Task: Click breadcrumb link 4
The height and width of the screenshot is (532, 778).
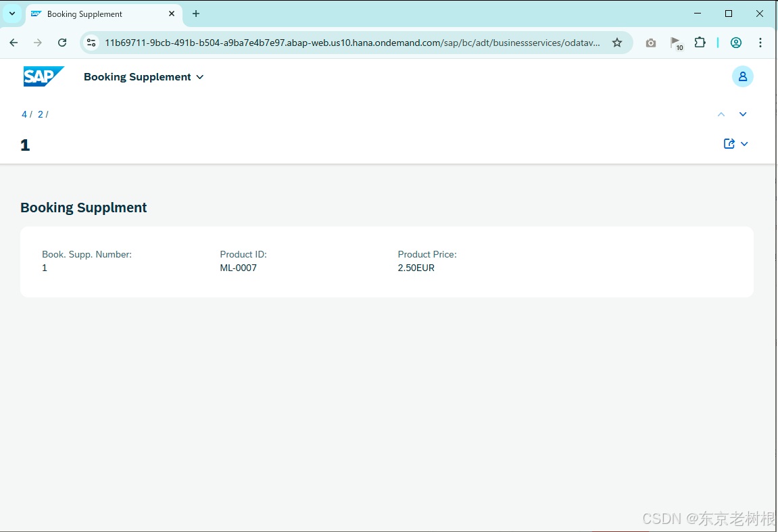Action: 24,114
